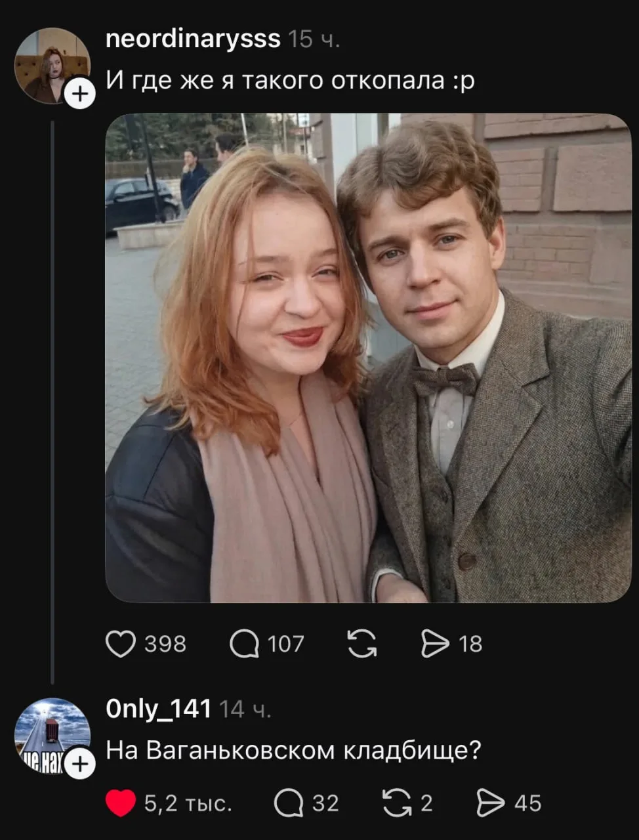Screen dimensions: 639x840
Task: Open the 107 comments on main post
Action: coord(245,644)
